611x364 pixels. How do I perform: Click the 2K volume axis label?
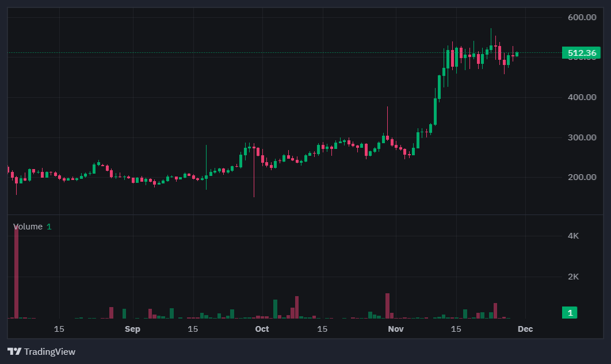click(573, 277)
